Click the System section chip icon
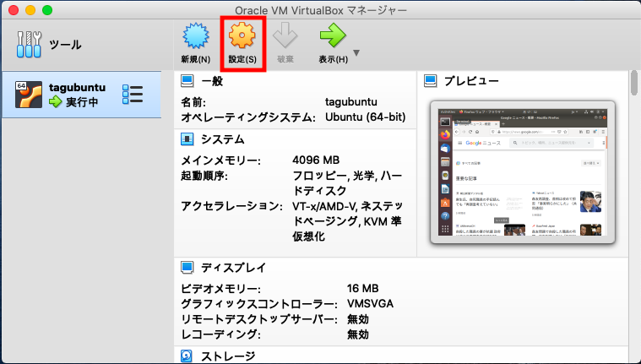 187,139
